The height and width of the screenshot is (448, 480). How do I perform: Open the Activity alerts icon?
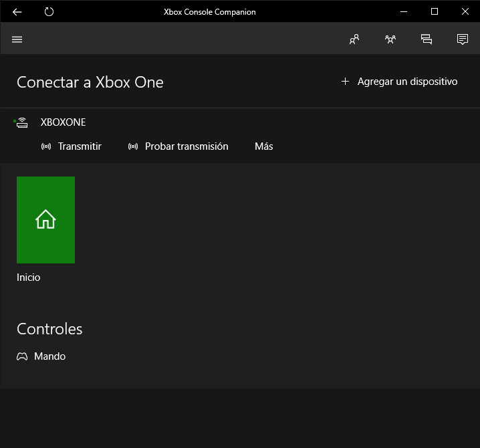[x=463, y=39]
